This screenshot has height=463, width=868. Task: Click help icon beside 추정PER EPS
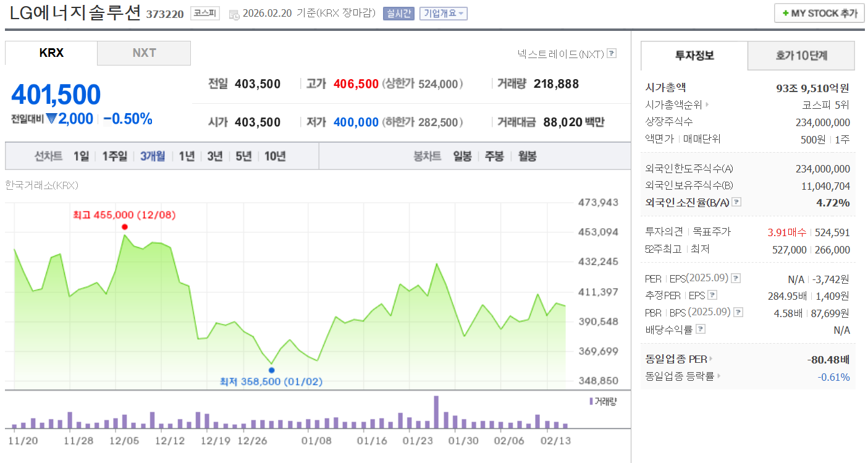click(x=712, y=295)
